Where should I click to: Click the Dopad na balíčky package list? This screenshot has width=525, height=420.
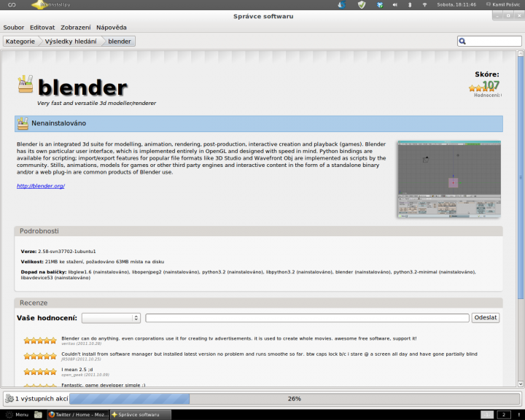pos(248,275)
